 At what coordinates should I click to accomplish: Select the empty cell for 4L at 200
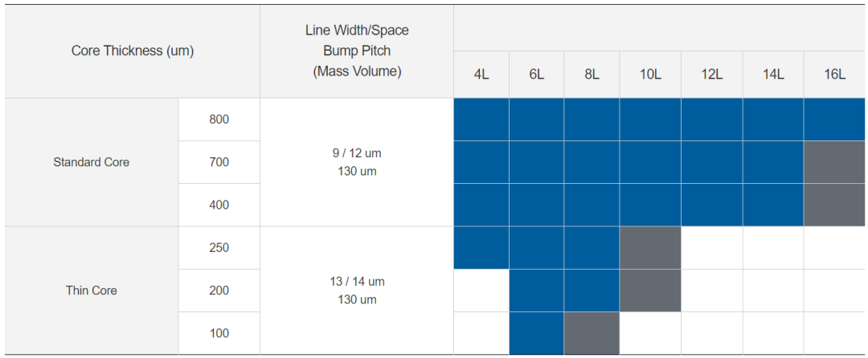(481, 291)
